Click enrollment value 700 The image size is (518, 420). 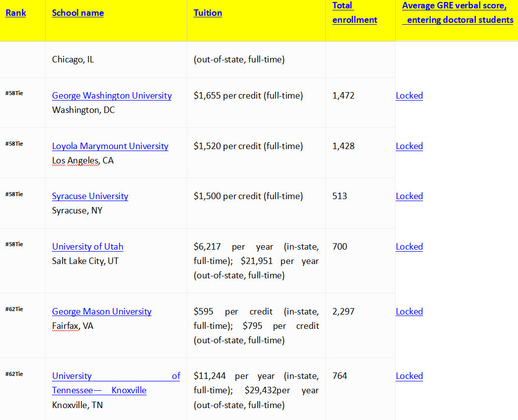[340, 247]
